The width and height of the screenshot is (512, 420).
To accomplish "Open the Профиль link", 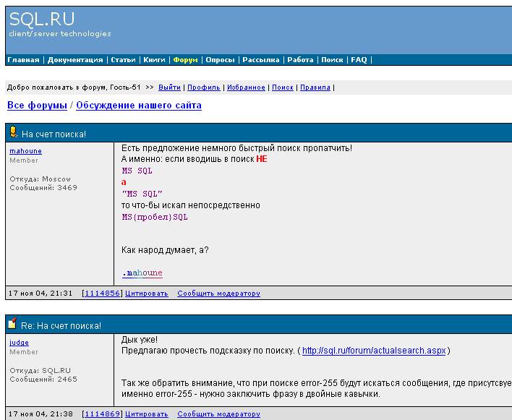I will coord(203,87).
